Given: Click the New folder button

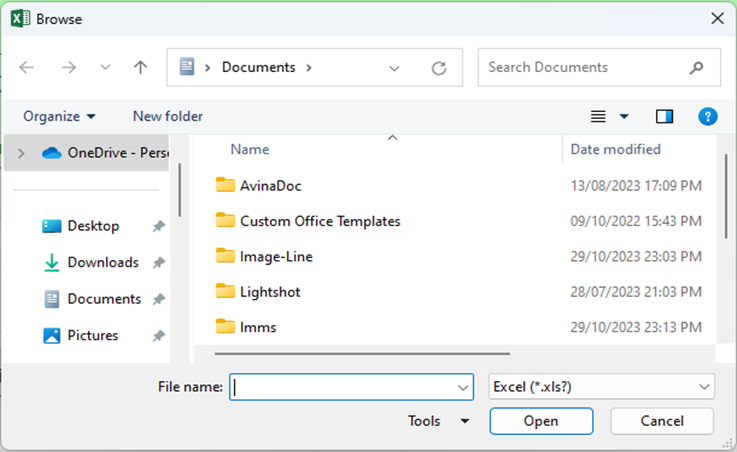Looking at the screenshot, I should (x=168, y=117).
